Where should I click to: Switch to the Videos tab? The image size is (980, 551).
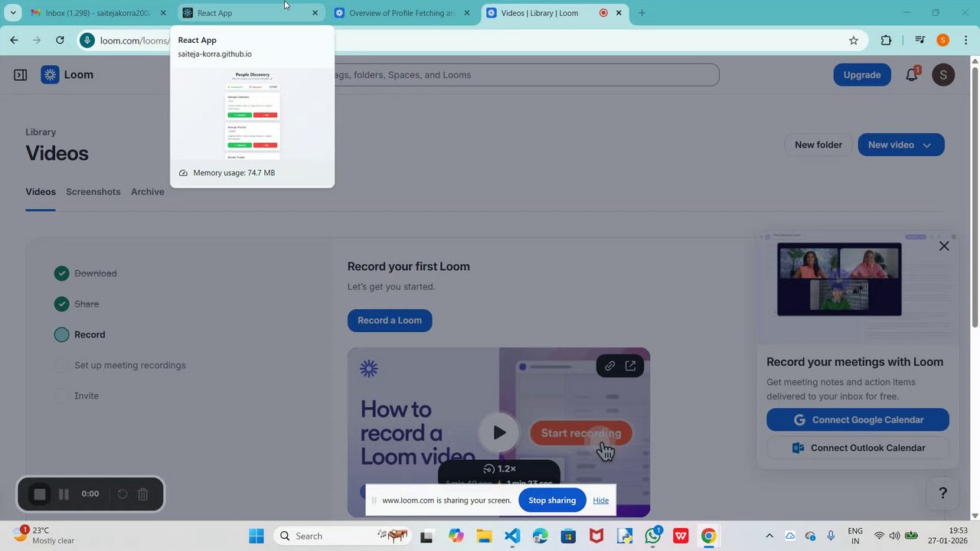pos(41,192)
